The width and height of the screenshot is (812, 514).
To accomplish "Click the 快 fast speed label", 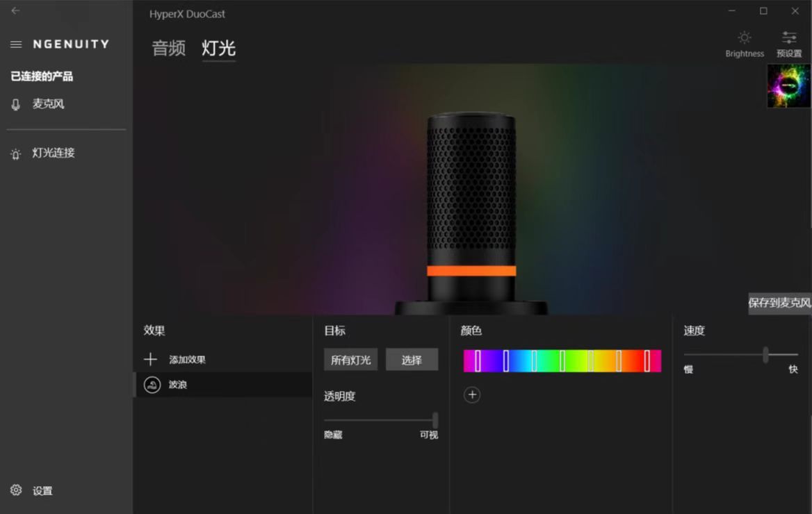I will tap(793, 369).
